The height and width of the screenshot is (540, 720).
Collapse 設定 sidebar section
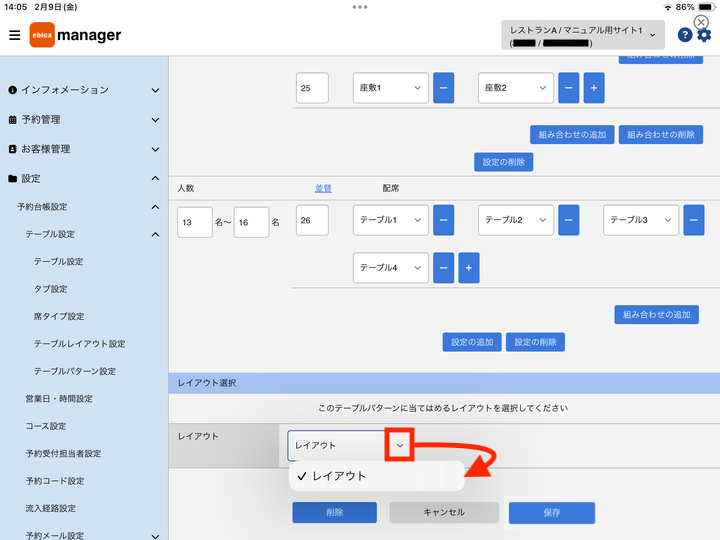[x=84, y=179]
